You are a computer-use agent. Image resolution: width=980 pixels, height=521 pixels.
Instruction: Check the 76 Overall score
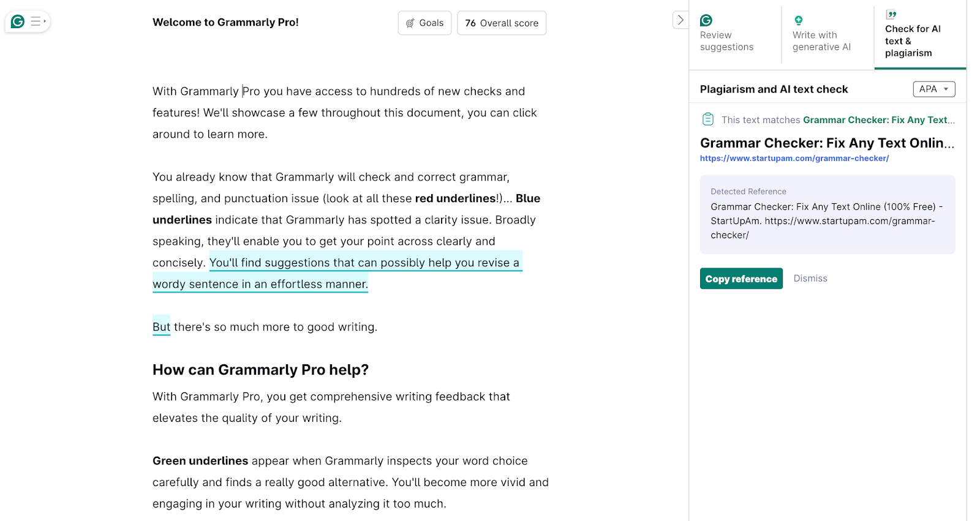tap(501, 23)
